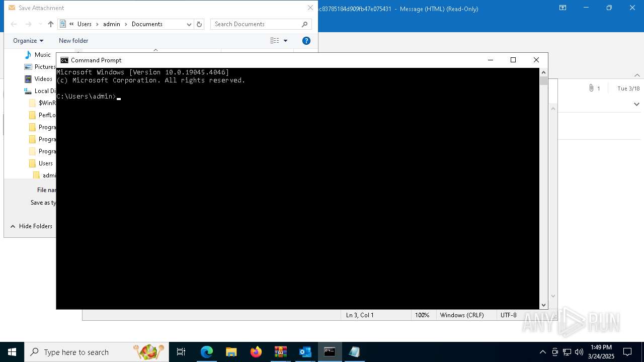Open Task View from taskbar
Screen dimensions: 644x362
[181, 352]
